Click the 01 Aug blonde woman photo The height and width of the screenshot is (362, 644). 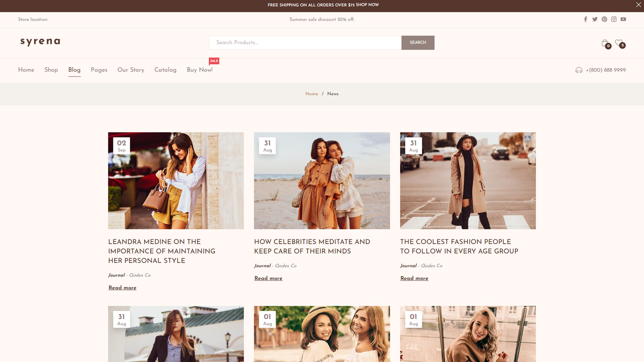468,334
